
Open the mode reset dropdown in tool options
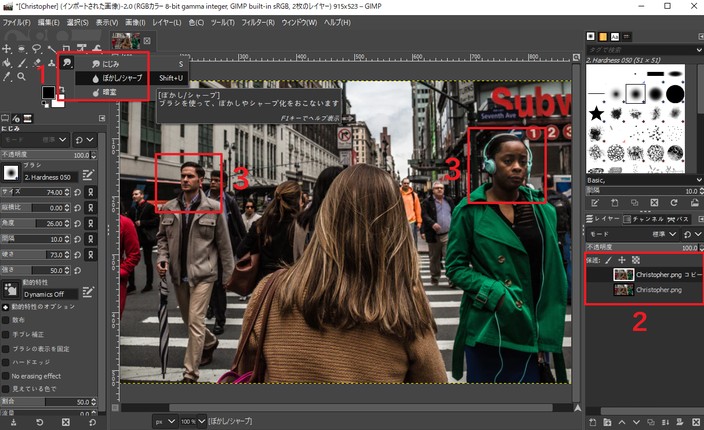coord(84,140)
